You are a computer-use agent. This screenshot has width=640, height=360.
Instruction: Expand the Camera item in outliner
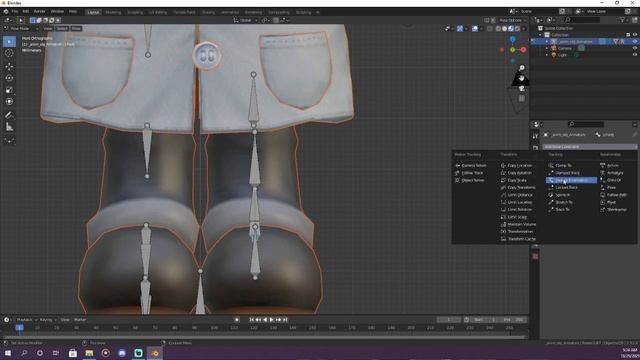coord(547,48)
